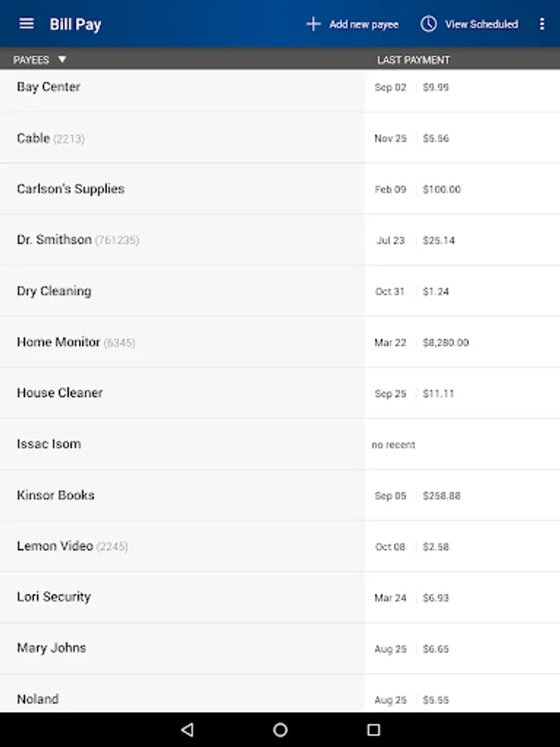This screenshot has height=747, width=560.
Task: Open Android recent apps button
Action: point(373,730)
